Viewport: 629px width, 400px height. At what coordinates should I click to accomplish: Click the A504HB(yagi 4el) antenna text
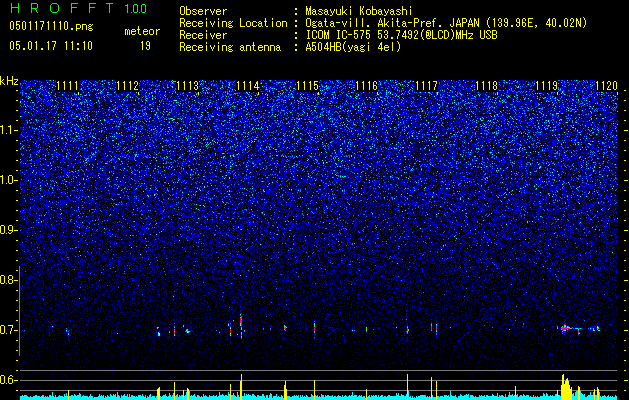click(353, 47)
